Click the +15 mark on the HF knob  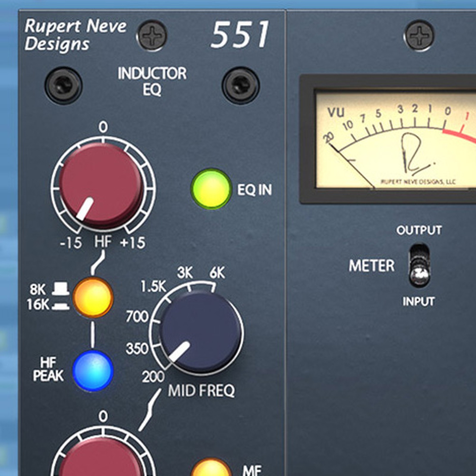pos(133,242)
